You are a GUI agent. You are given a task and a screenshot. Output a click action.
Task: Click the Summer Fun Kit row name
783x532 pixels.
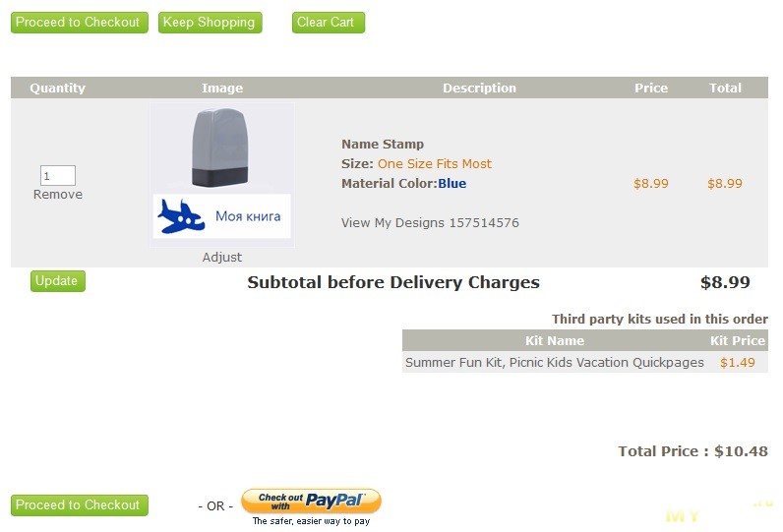554,362
